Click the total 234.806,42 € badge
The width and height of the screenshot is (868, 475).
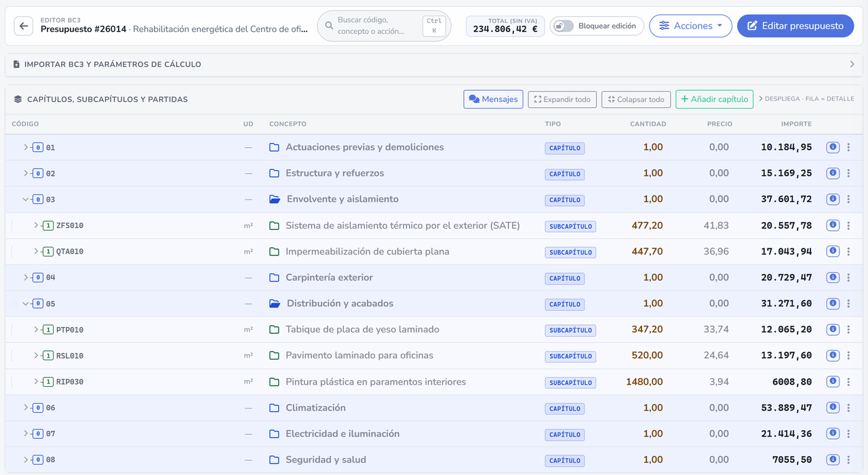(505, 26)
